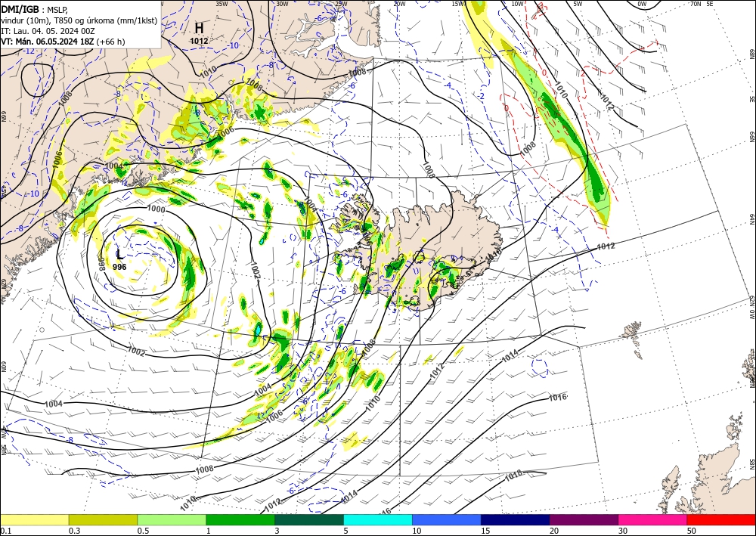Click the legend value '15'
This screenshot has width=756, height=536.
pyautogui.click(x=485, y=531)
